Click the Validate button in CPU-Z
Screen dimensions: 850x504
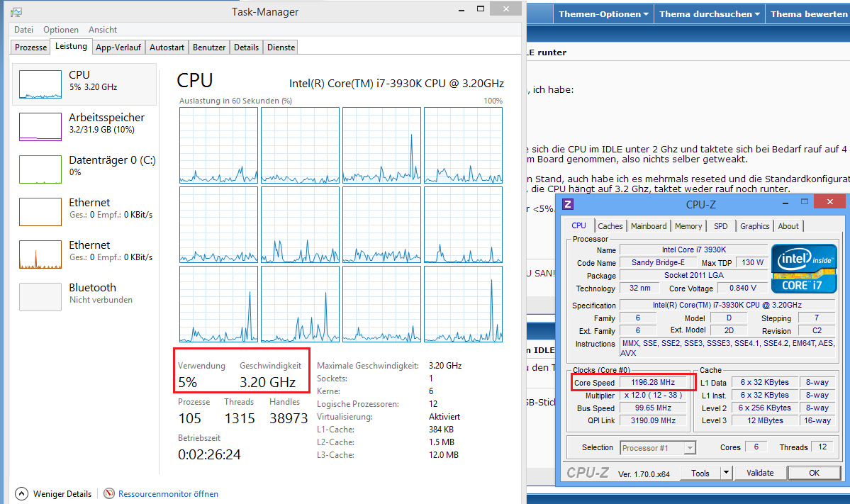click(760, 473)
